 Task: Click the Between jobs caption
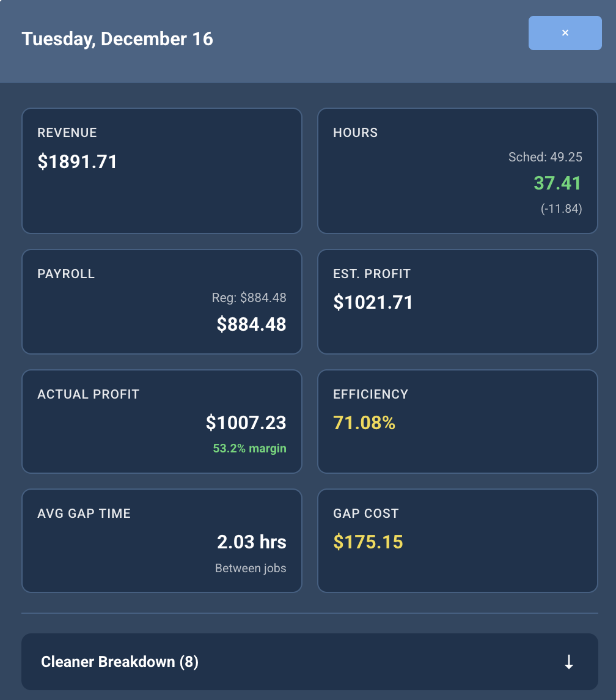point(251,569)
